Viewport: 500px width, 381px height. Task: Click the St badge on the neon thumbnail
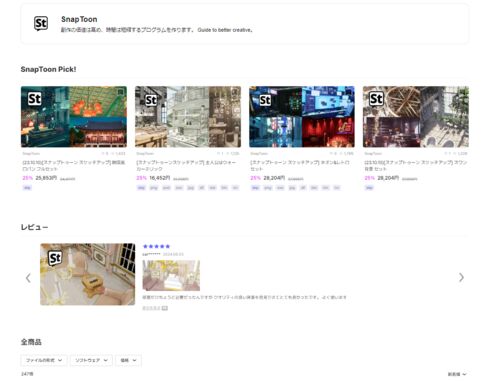[265, 100]
